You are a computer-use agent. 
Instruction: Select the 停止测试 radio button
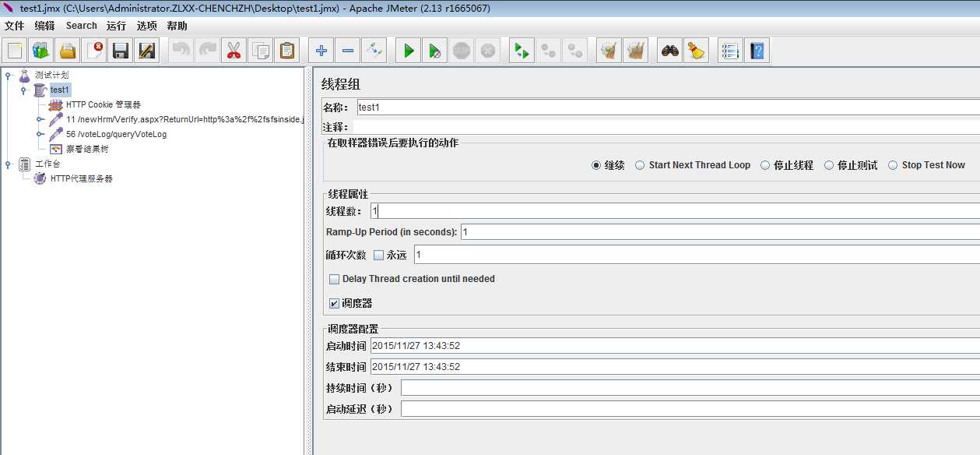(829, 165)
